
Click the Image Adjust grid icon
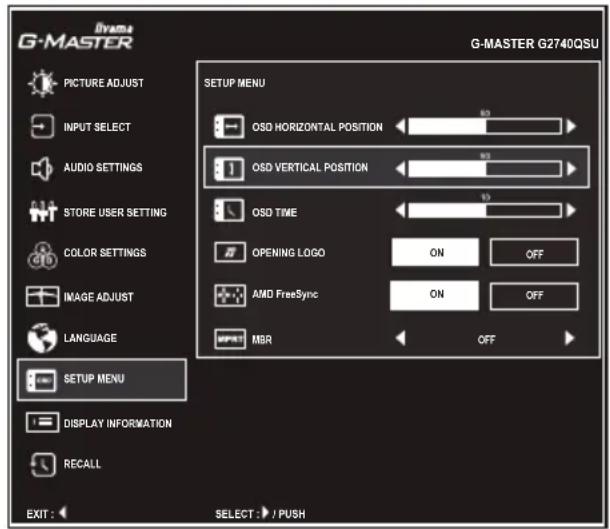pos(42,296)
